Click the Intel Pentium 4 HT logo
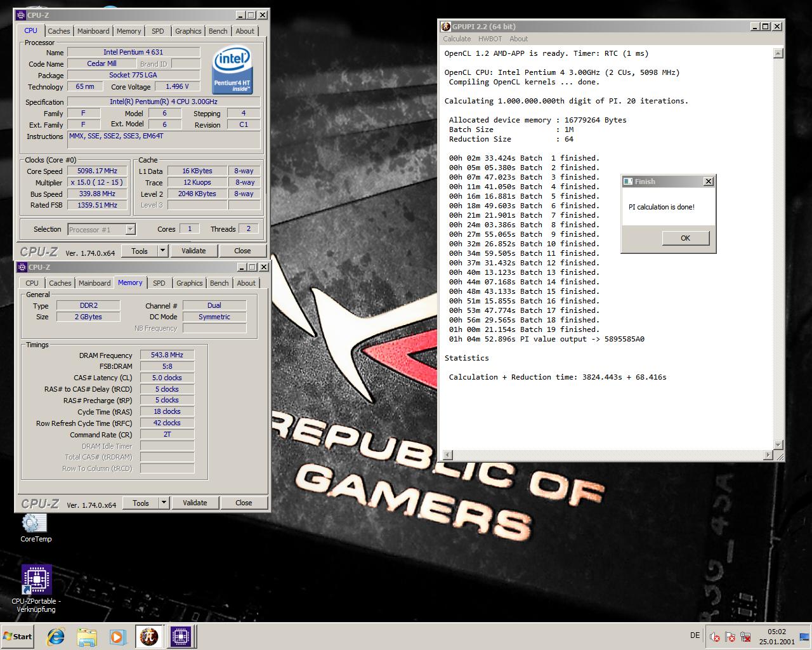Image resolution: width=812 pixels, height=650 pixels. 232,70
